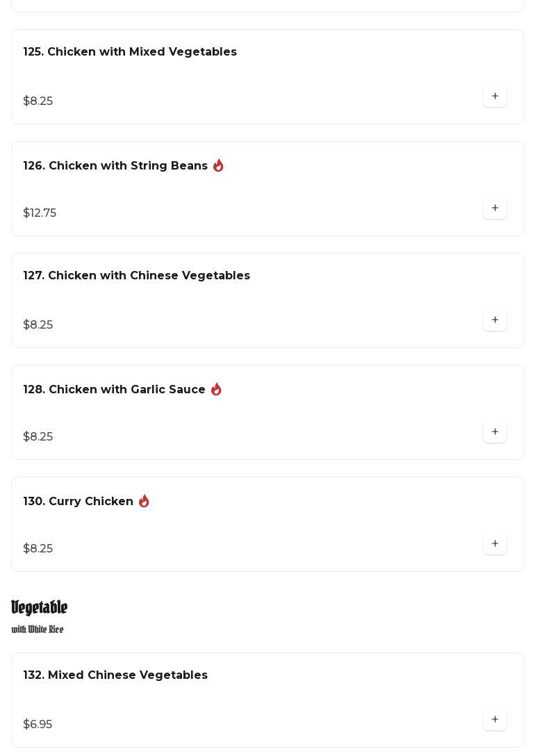This screenshot has height=756, width=535.
Task: View 130. Curry Chicken item details
Action: (78, 502)
